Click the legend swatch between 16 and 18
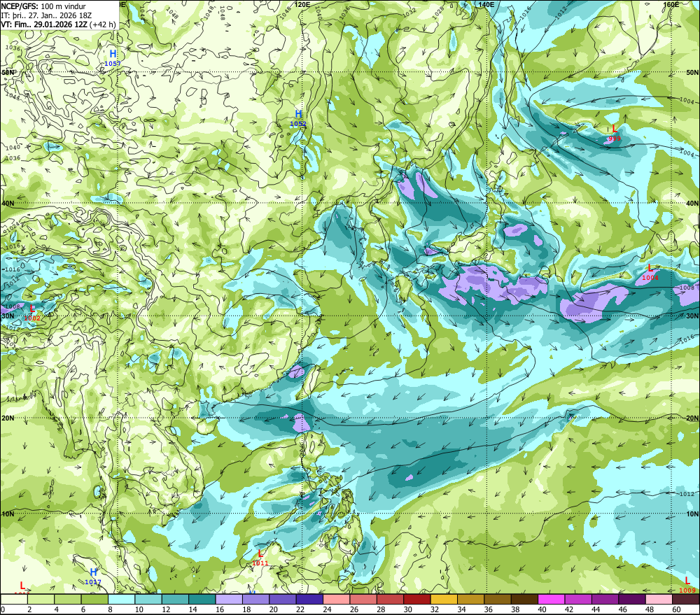The image size is (700, 615). click(229, 599)
